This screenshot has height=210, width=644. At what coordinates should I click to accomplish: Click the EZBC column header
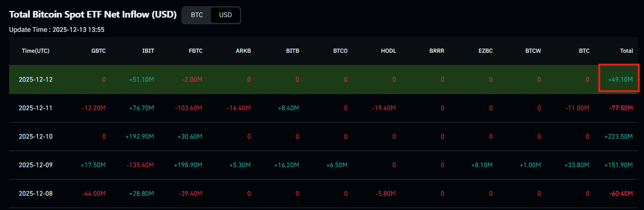tap(485, 51)
